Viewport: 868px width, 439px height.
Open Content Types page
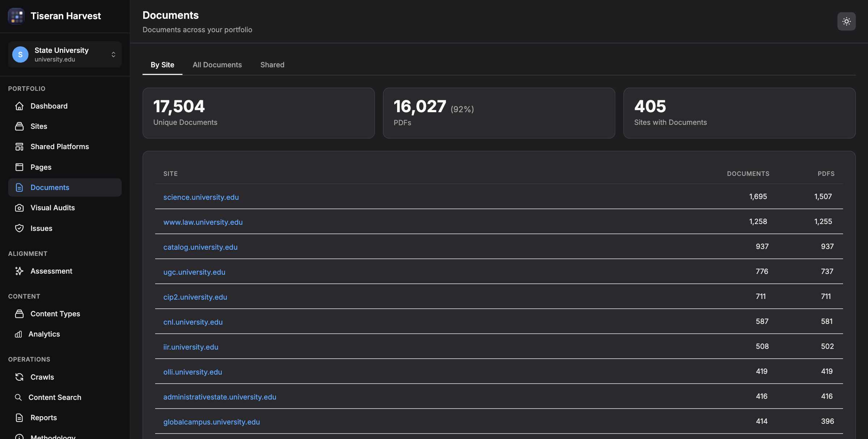[x=65, y=314]
